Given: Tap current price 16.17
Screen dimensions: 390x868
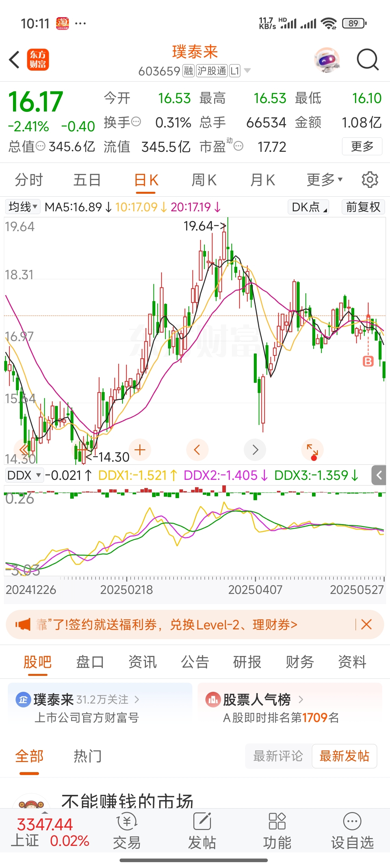Looking at the screenshot, I should click(x=35, y=102).
